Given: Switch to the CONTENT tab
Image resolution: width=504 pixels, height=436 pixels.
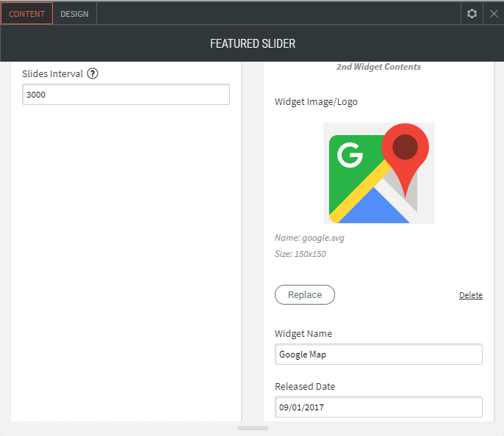Looking at the screenshot, I should [27, 14].
